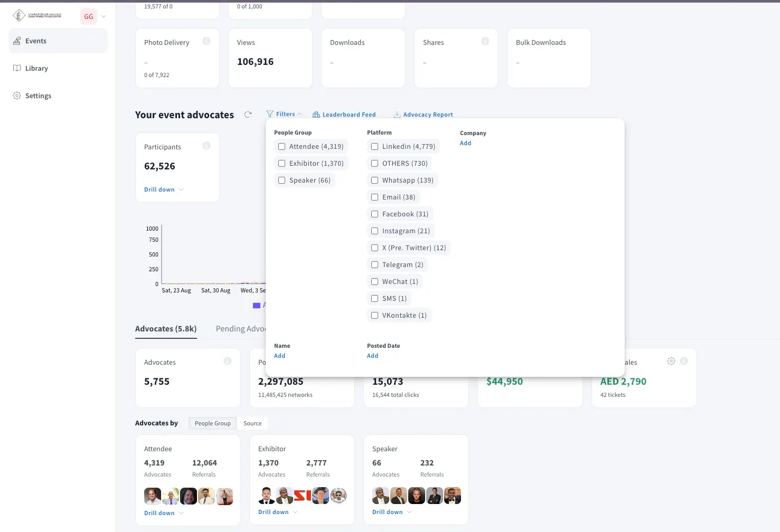Click Add under Company filter
780x532 pixels.
point(465,143)
